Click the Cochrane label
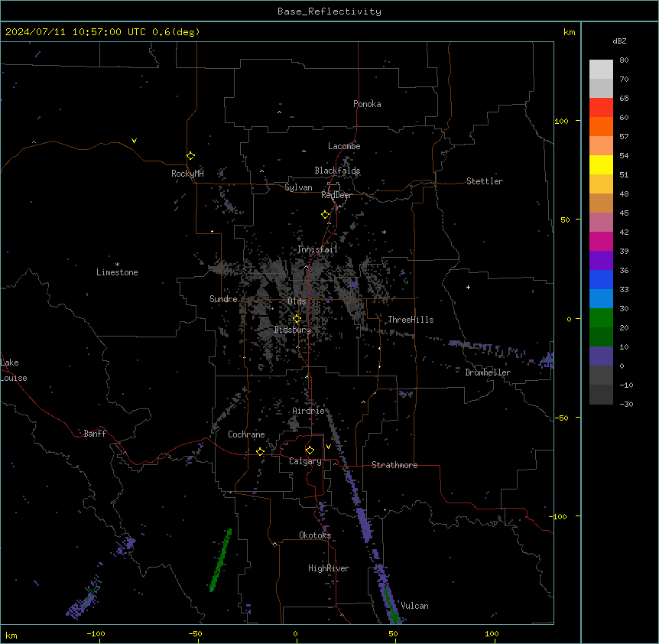This screenshot has width=659, height=644. pyautogui.click(x=246, y=434)
